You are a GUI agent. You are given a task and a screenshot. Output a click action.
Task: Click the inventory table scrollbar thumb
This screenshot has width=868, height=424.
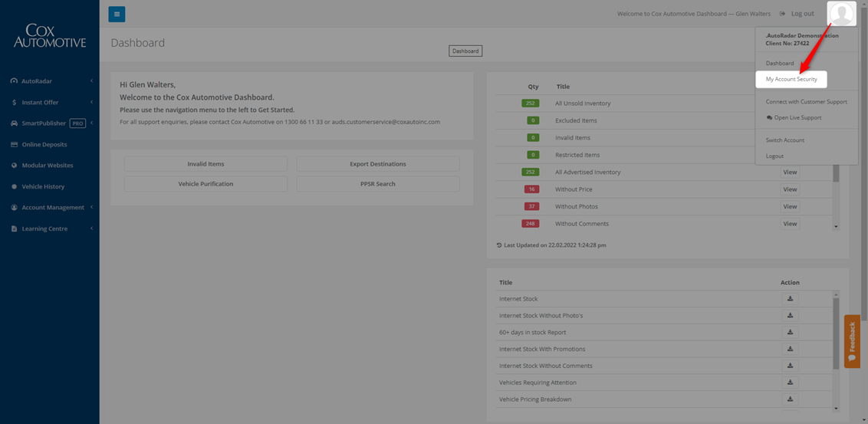coord(836,173)
